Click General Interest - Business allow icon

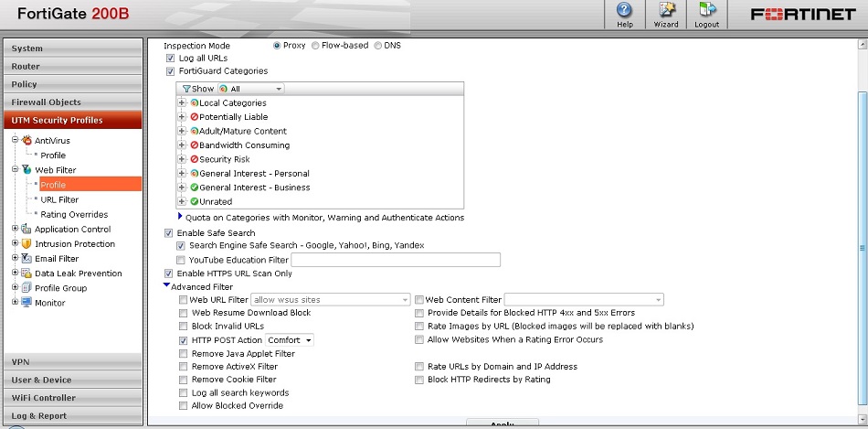(x=195, y=188)
